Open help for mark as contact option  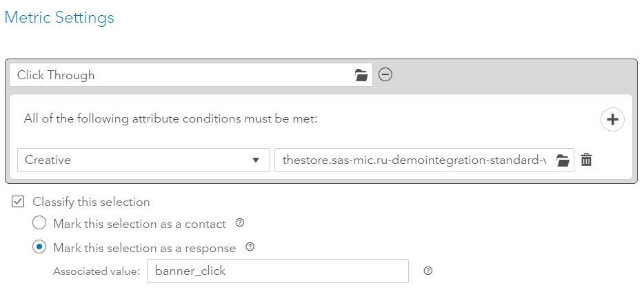pos(240,223)
